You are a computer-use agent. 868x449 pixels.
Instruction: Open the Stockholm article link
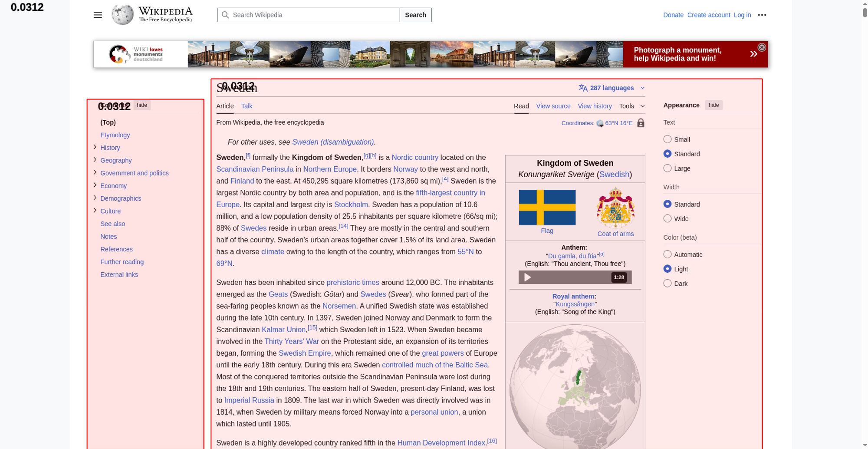[351, 205]
